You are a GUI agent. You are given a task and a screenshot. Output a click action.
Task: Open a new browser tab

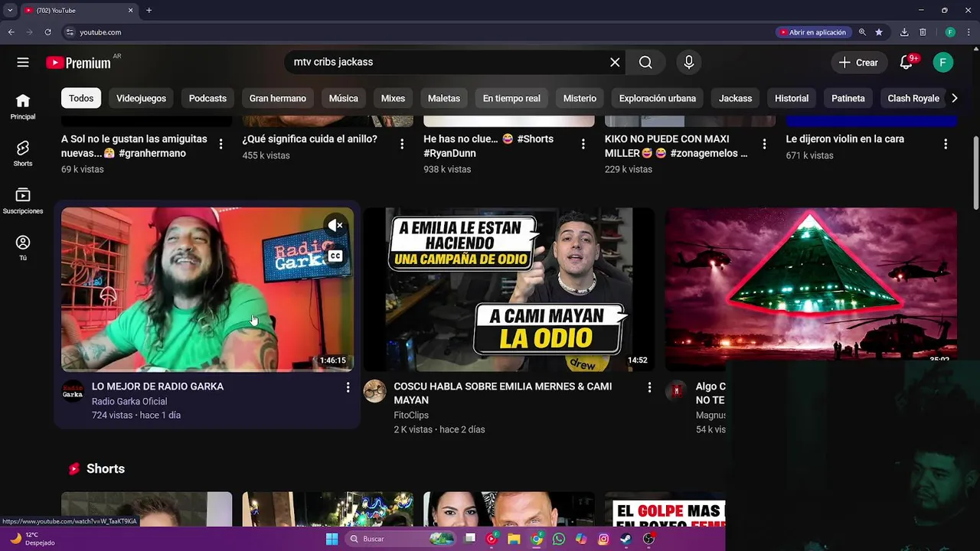click(x=149, y=10)
